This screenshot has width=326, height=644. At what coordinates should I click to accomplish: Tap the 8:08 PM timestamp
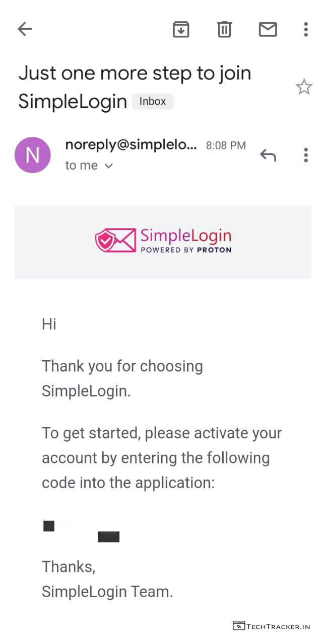(x=226, y=145)
